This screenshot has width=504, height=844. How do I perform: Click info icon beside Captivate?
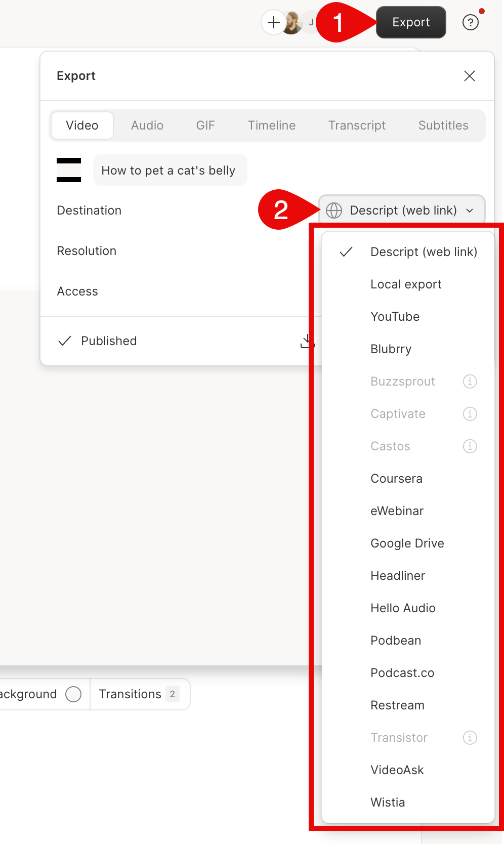click(x=470, y=414)
